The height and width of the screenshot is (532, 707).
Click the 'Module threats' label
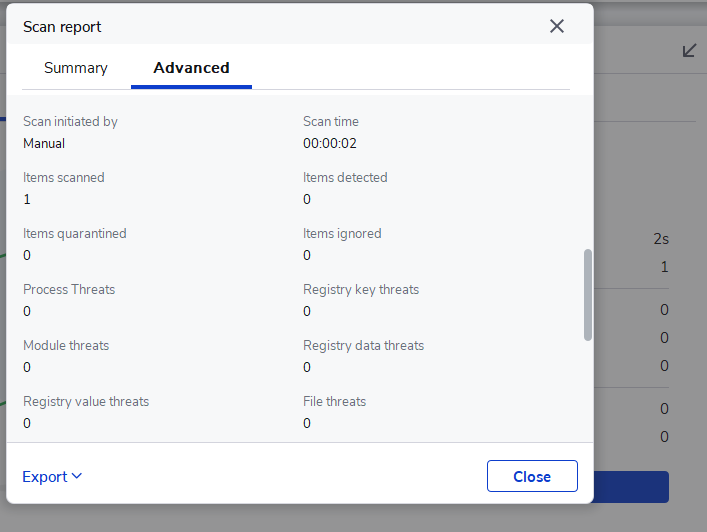coord(66,345)
